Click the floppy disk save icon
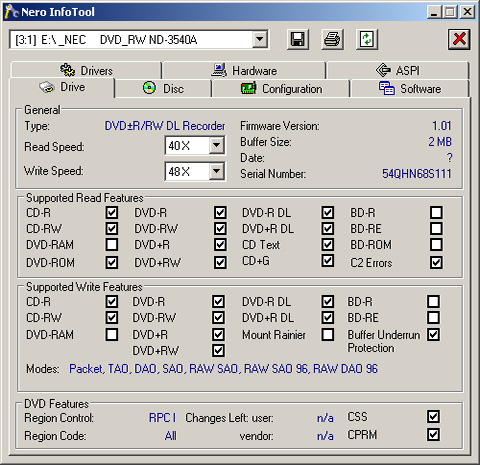This screenshot has height=465, width=480. (298, 40)
